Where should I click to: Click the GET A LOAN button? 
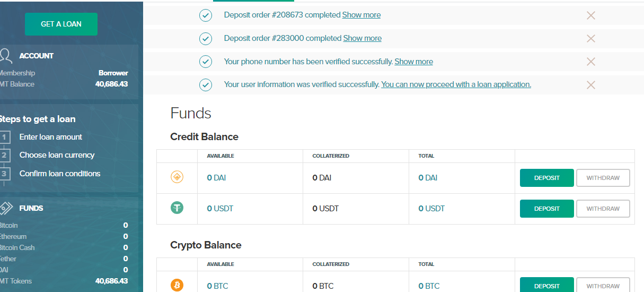coord(61,24)
